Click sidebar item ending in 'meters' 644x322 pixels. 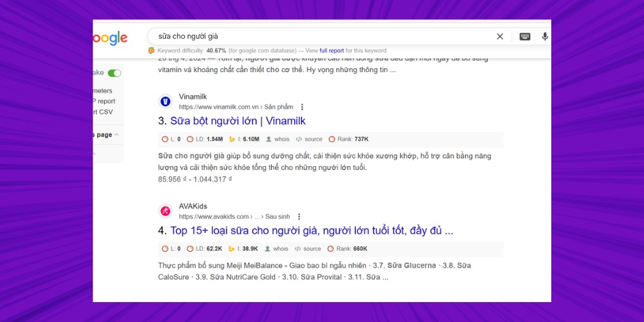(102, 91)
